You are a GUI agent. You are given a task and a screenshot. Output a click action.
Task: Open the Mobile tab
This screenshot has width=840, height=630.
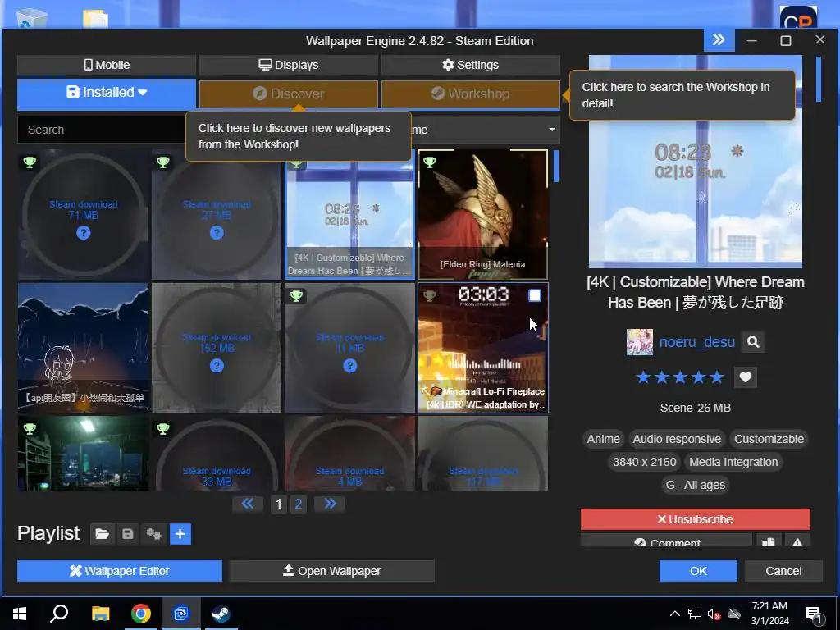point(107,65)
